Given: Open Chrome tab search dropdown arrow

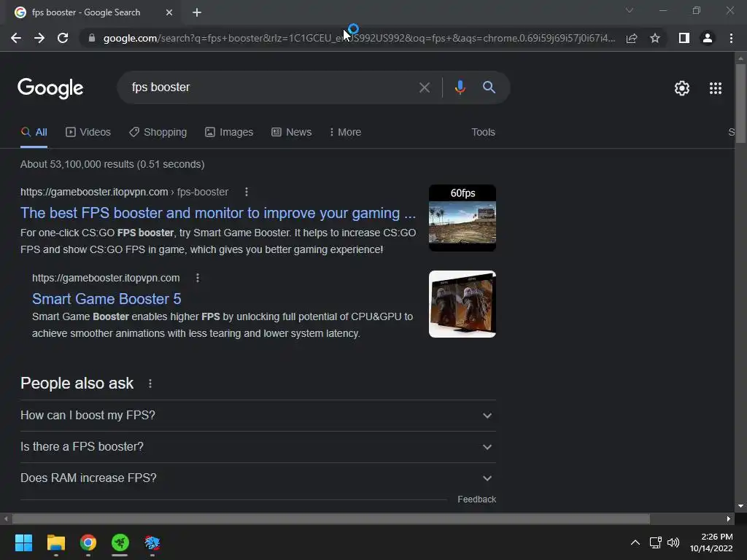Looking at the screenshot, I should tap(630, 10).
